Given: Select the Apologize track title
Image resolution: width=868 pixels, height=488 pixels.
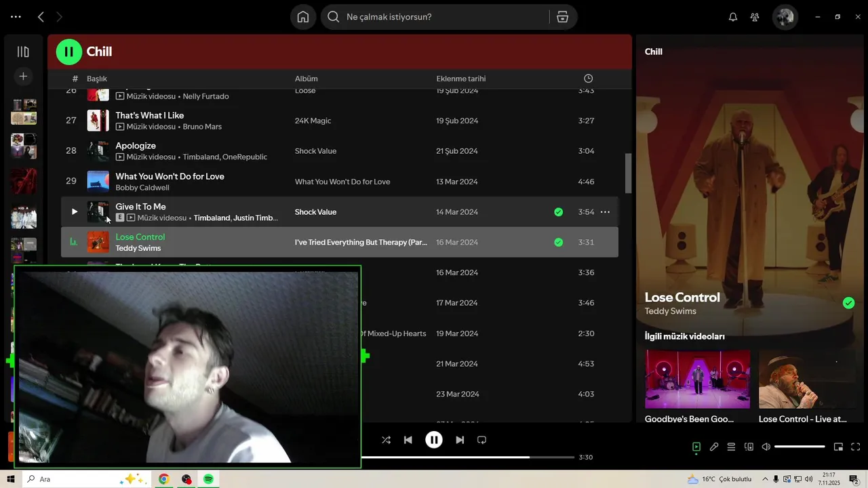Looking at the screenshot, I should pos(136,146).
